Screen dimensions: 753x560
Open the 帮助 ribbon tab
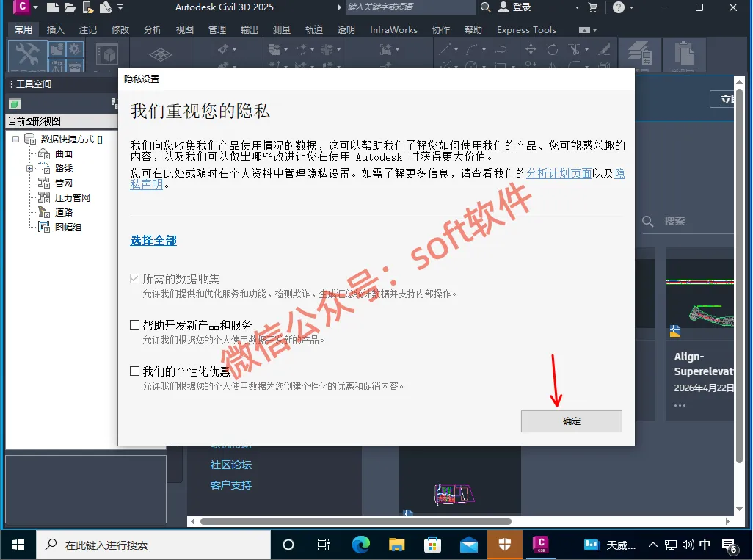click(x=473, y=30)
